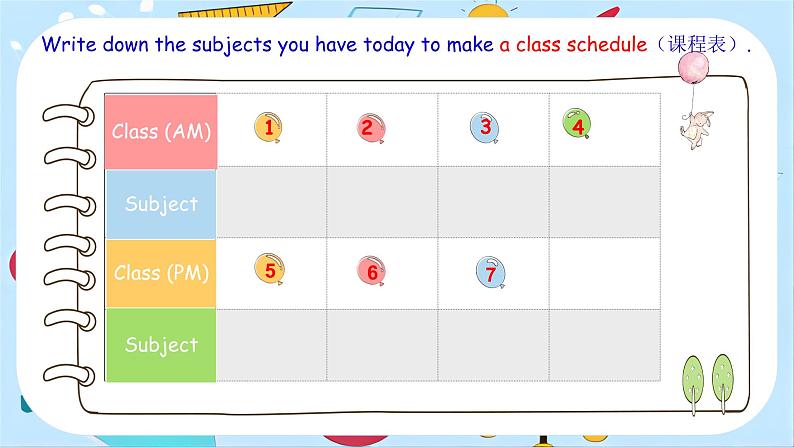Screen dimensions: 794x447
Task: Pick the red balloon numbered 6
Action: tap(372, 270)
